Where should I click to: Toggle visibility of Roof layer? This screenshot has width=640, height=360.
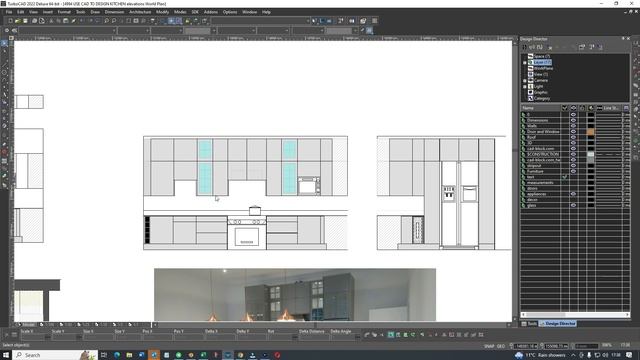573,138
